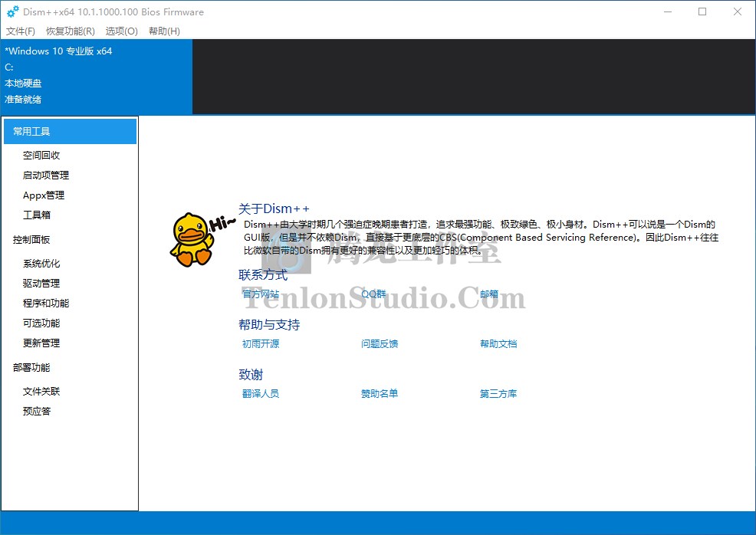Screen dimensions: 756x535
Task: Open 工具箱 in the sidebar
Action: point(37,215)
